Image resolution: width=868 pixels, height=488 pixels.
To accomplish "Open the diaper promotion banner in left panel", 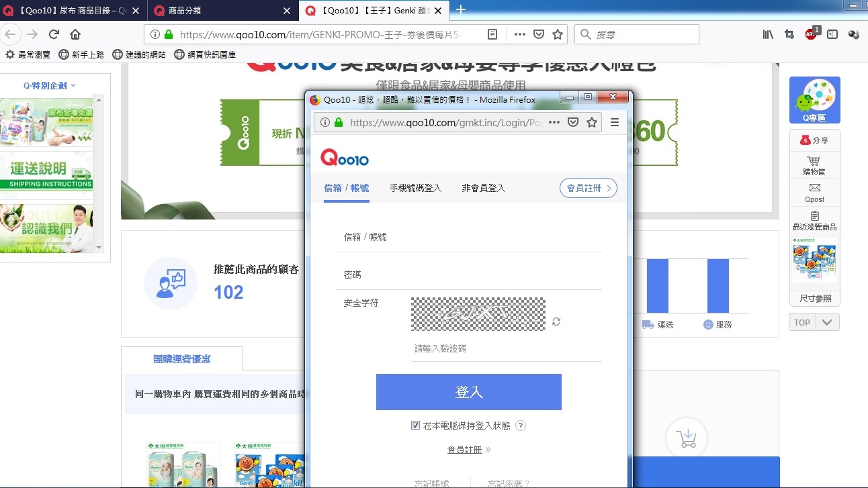I will [46, 122].
